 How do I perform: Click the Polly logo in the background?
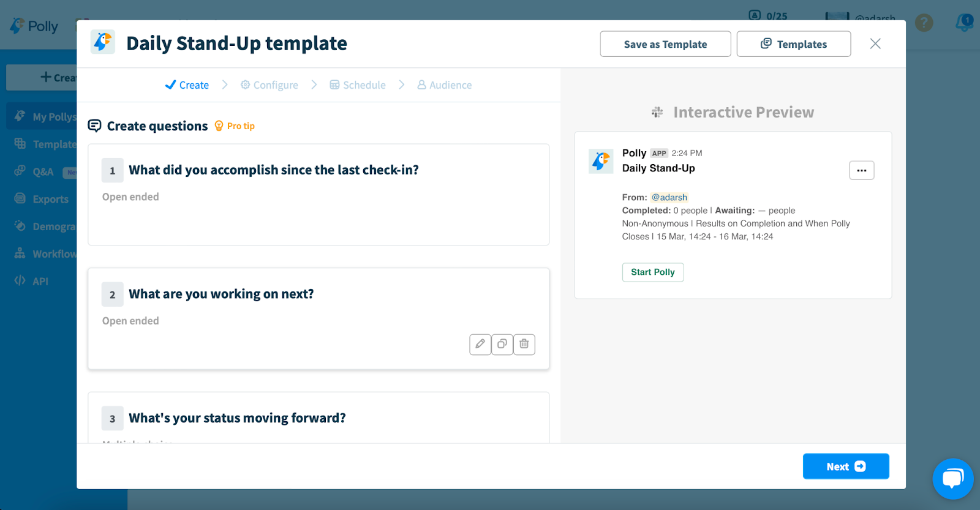[x=34, y=26]
